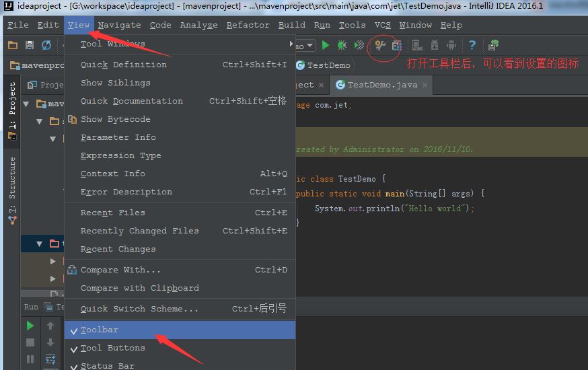Click the Synchronize refresh icon
Screen dimensions: 588x370
click(x=46, y=45)
